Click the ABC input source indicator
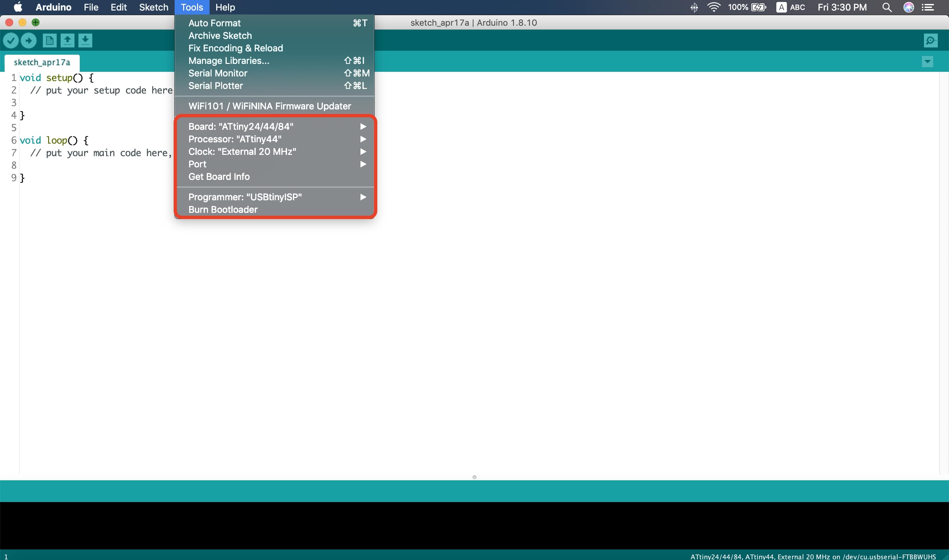This screenshot has height=560, width=949. tap(791, 7)
